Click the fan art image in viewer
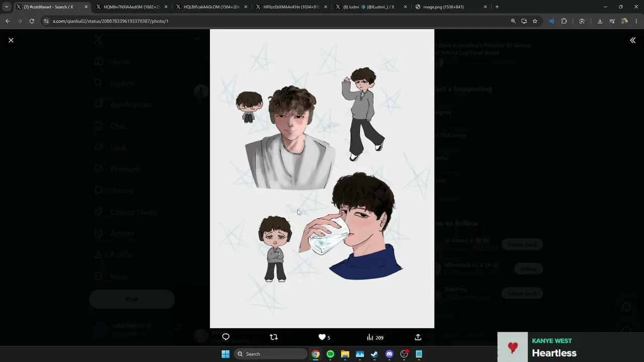This screenshot has height=362, width=644. [322, 178]
